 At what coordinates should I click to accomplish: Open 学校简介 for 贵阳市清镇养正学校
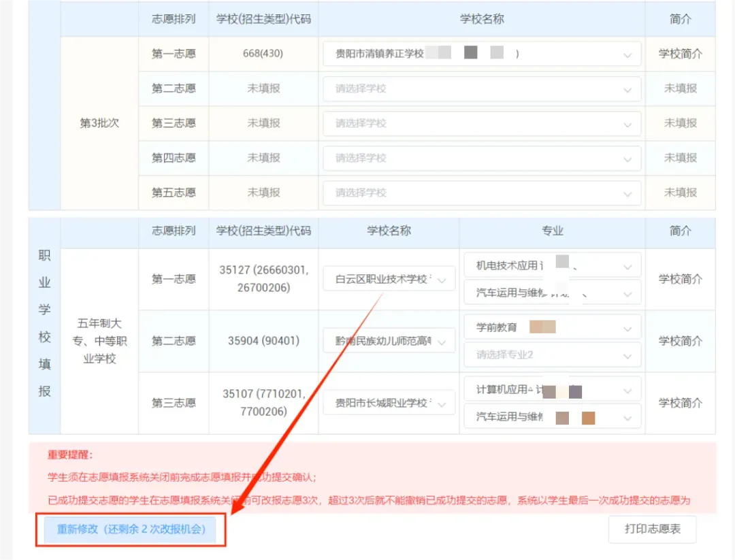click(680, 54)
